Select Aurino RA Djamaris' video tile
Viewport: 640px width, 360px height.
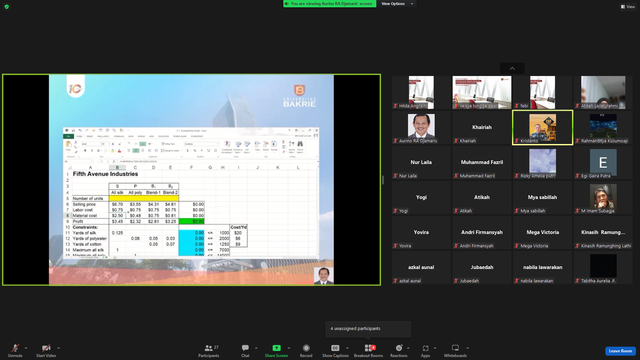click(x=421, y=127)
